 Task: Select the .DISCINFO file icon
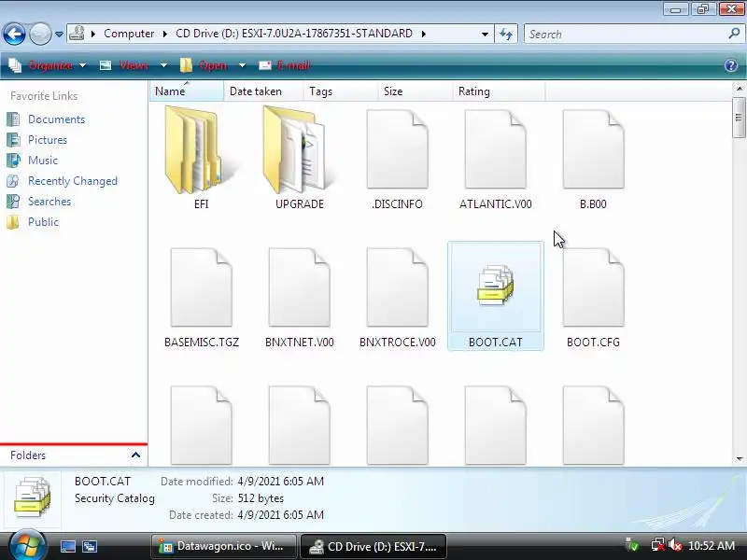[x=398, y=149]
